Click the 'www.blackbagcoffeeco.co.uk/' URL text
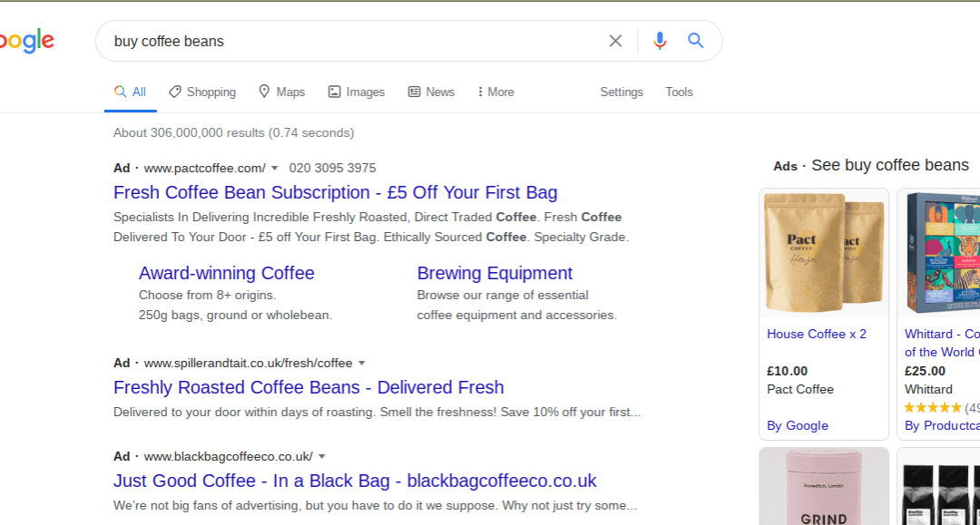The width and height of the screenshot is (980, 525). 228,456
